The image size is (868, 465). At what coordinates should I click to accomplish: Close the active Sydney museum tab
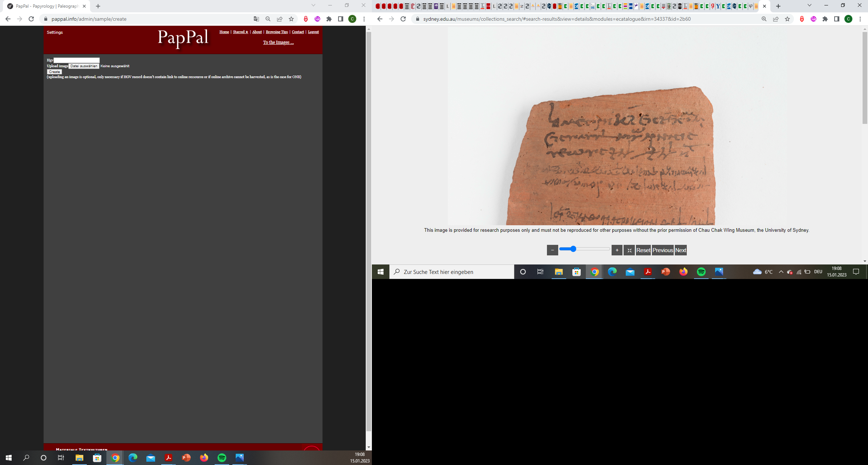[764, 6]
